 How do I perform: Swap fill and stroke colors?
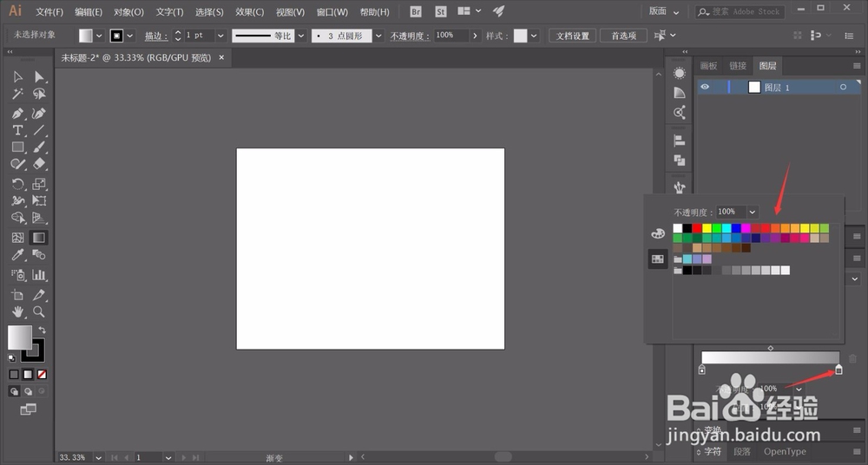click(x=42, y=330)
